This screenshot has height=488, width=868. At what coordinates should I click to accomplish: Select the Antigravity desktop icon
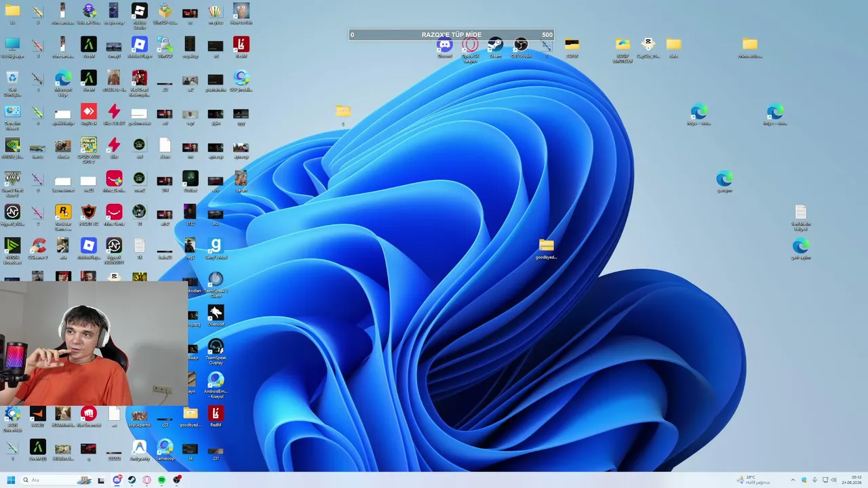pyautogui.click(x=139, y=450)
